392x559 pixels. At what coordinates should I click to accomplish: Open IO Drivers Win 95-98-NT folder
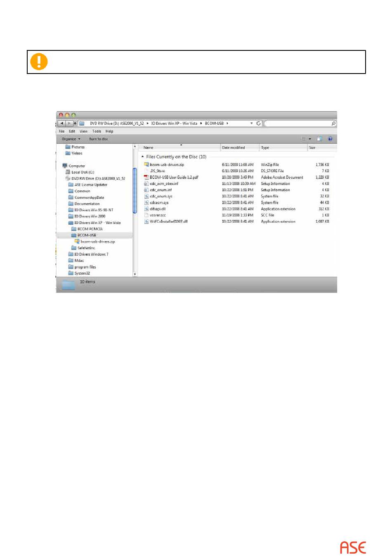coord(94,210)
